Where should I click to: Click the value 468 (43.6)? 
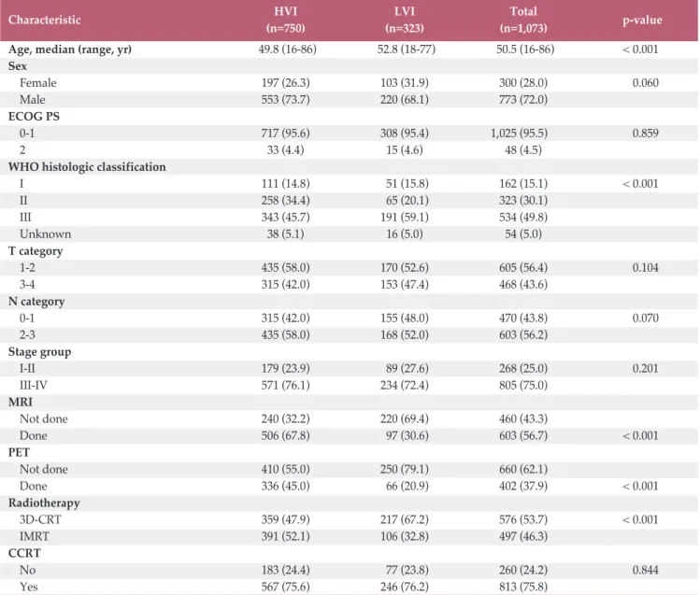(x=523, y=285)
